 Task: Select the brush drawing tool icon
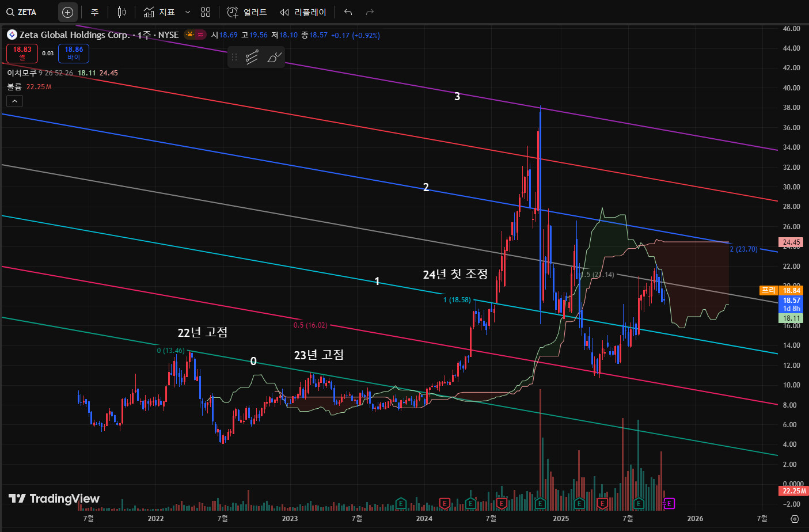274,57
